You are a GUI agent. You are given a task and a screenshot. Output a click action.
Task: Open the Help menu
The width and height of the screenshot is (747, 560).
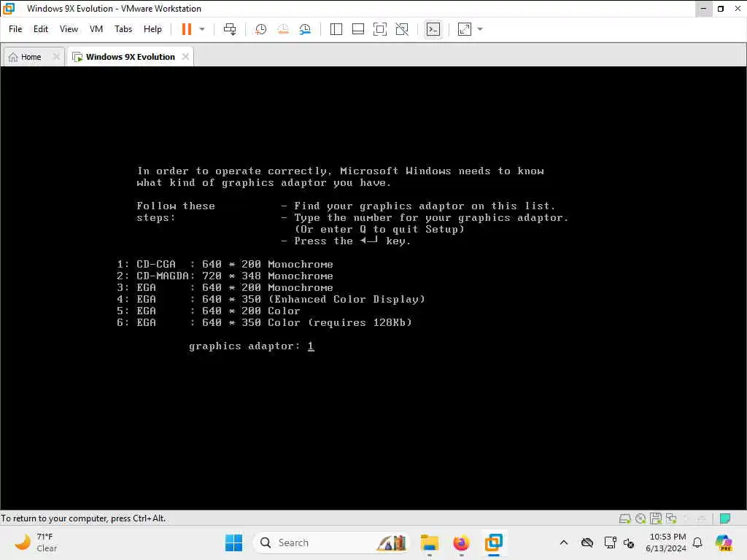[x=152, y=29]
